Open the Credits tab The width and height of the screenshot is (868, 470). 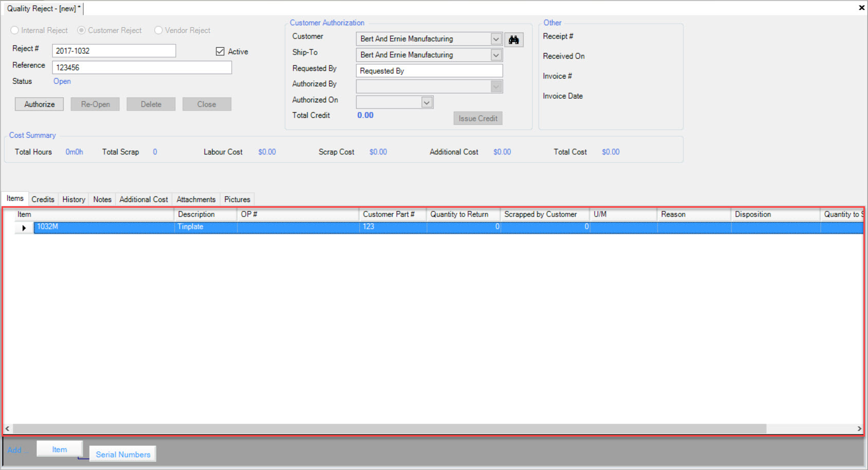click(x=43, y=200)
